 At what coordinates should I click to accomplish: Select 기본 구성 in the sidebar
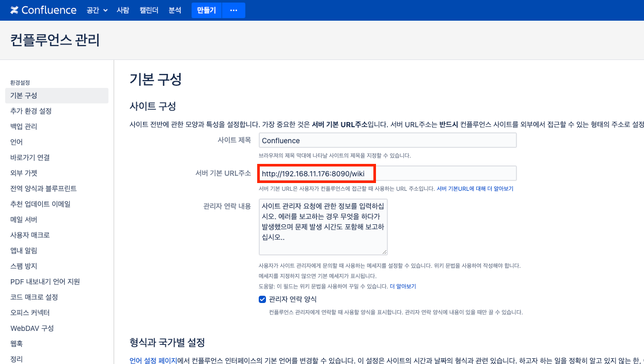tap(57, 96)
